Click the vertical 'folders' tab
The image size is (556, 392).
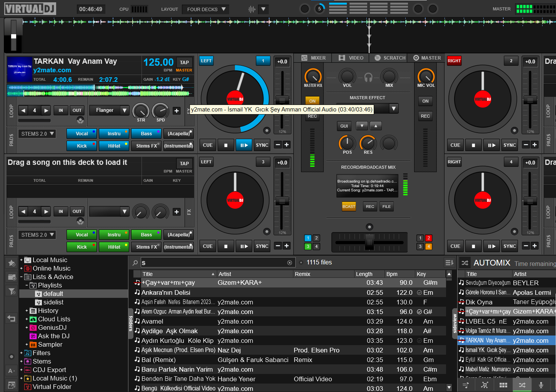131,324
